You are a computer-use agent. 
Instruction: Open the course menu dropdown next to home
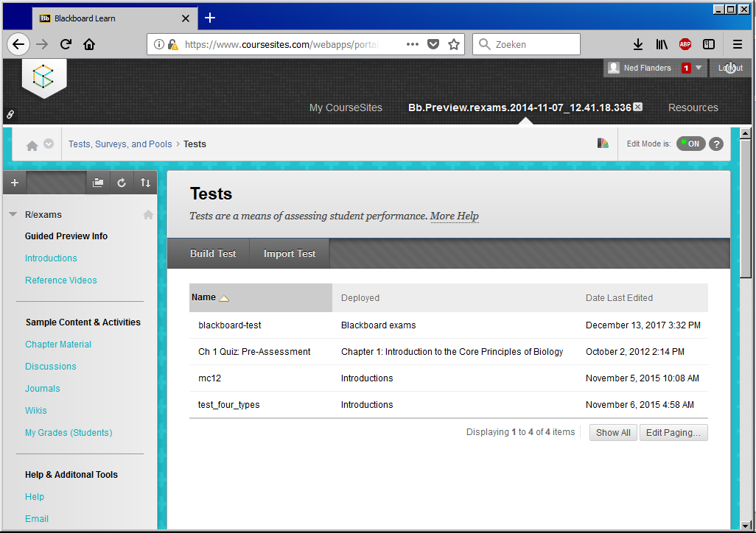[x=49, y=144]
